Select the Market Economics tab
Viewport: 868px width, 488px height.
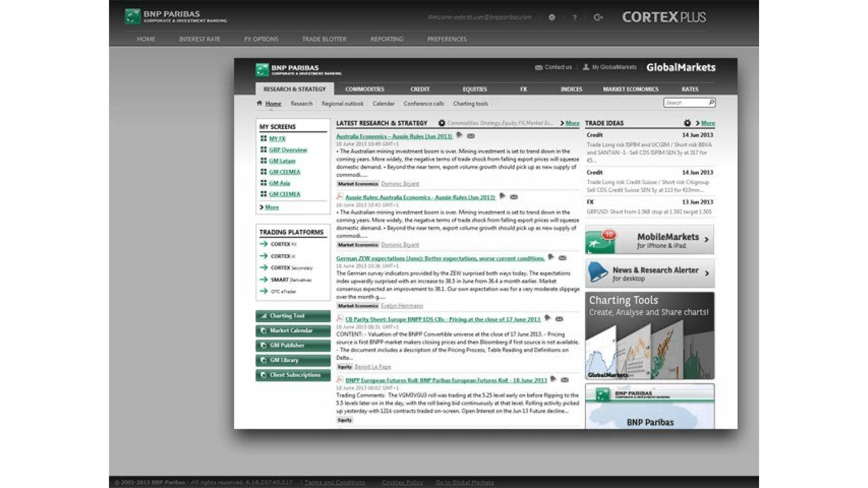pyautogui.click(x=630, y=89)
